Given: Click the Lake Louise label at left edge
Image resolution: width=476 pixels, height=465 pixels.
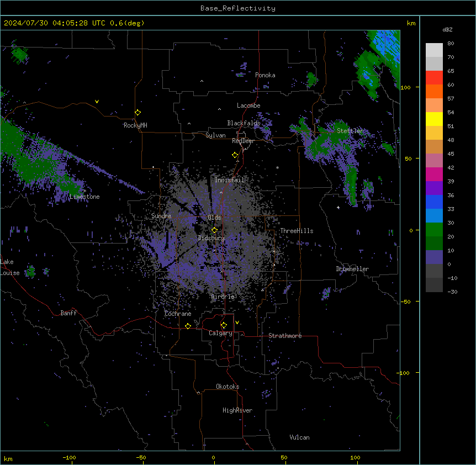Looking at the screenshot, I should 10,267.
